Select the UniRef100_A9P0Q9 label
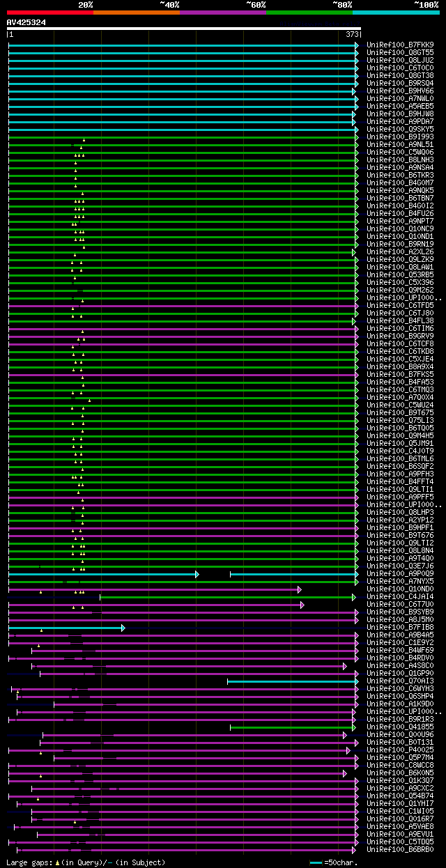 pyautogui.click(x=400, y=574)
